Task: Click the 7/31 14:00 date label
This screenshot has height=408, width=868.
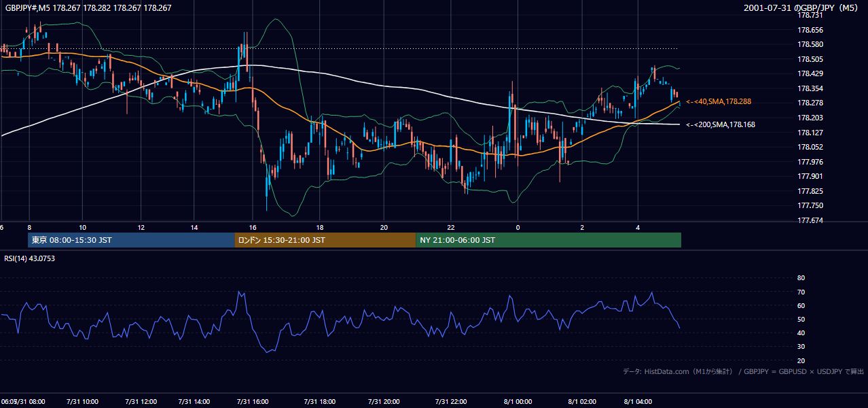Action: (194, 402)
